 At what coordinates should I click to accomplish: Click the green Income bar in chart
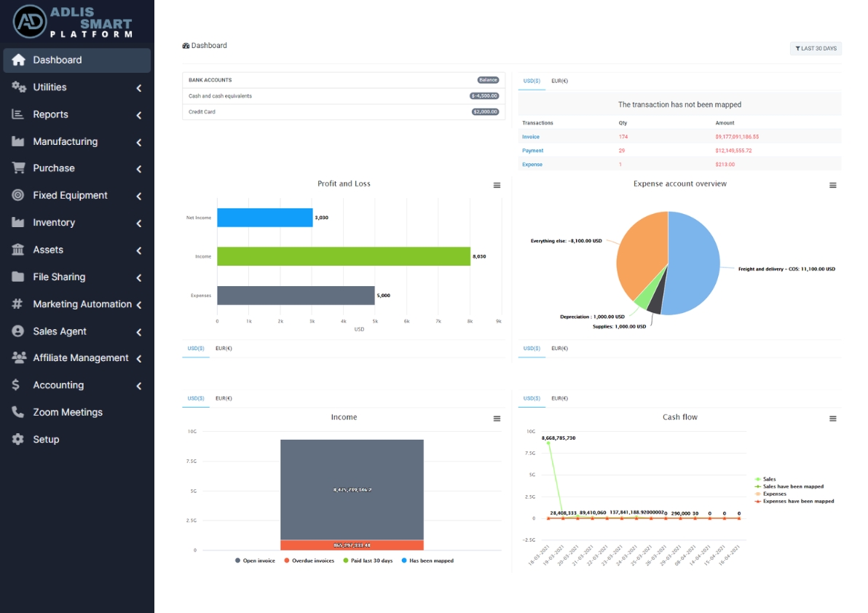pos(343,256)
